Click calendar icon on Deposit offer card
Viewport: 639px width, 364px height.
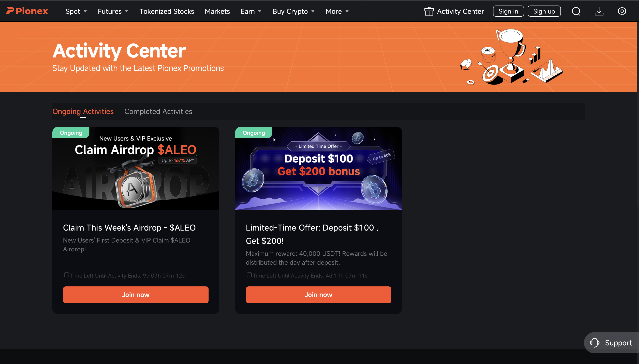[x=249, y=275]
